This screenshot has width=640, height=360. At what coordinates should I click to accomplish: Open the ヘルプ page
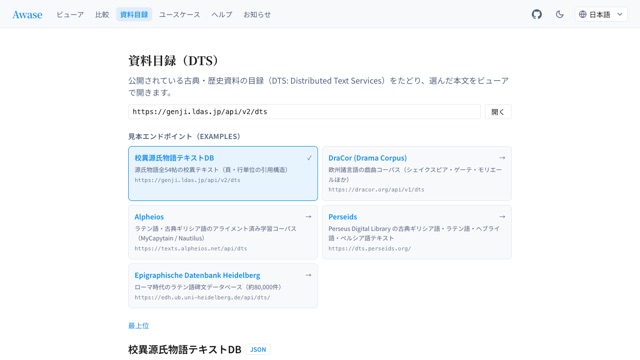click(x=222, y=14)
